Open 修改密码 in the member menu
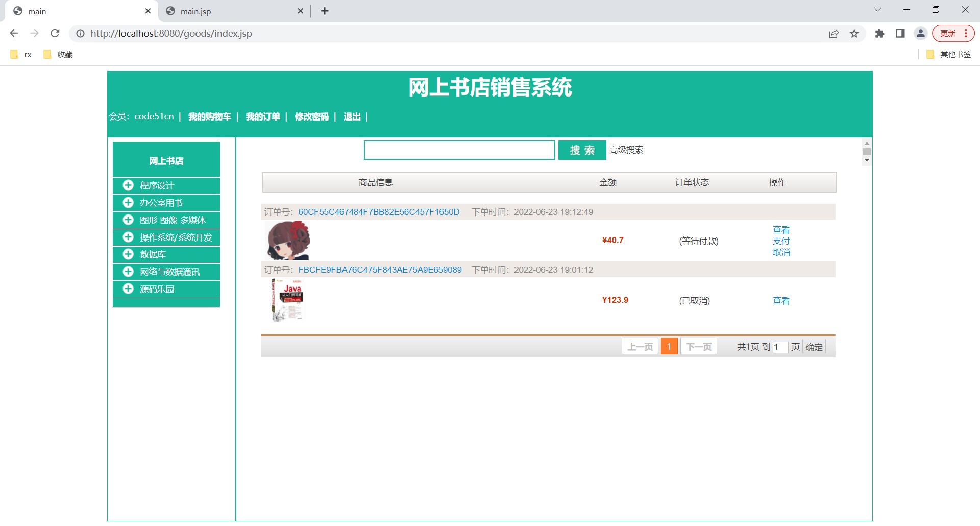 (x=311, y=116)
